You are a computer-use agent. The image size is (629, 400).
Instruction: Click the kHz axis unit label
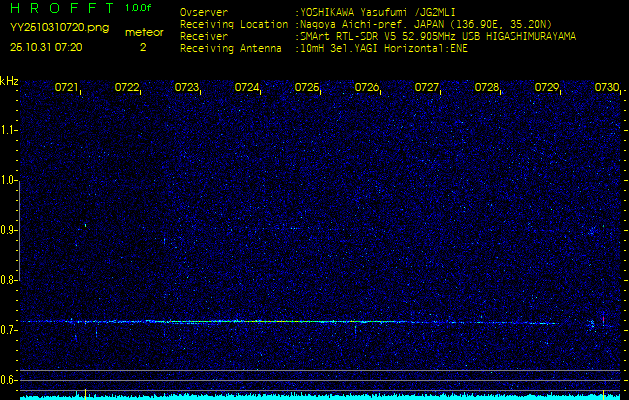click(x=9, y=81)
